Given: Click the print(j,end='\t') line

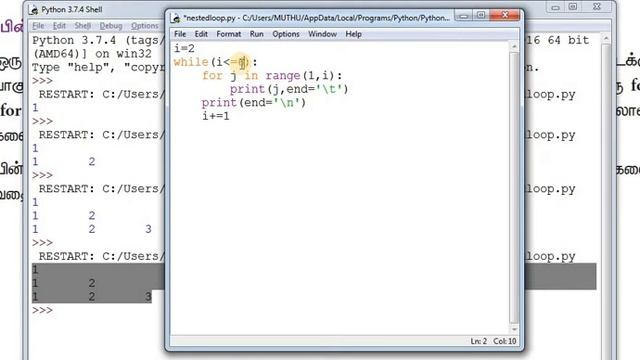Looking at the screenshot, I should [289, 89].
